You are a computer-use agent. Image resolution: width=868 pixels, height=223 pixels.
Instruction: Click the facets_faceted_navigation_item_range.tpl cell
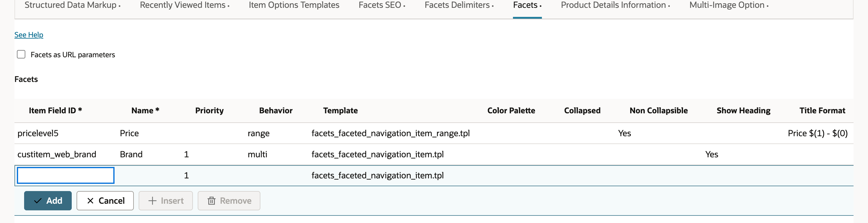point(391,133)
